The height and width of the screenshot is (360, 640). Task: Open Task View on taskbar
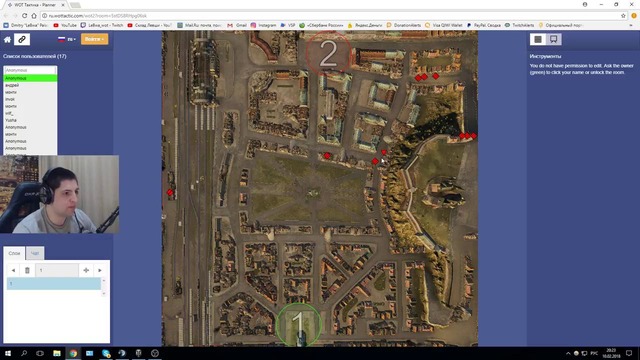[40, 353]
